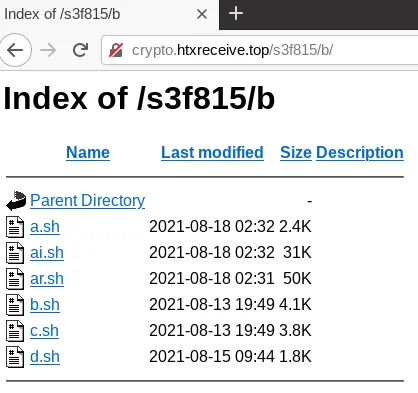The width and height of the screenshot is (418, 393).
Task: Click the browser back arrow button
Action: [15, 50]
